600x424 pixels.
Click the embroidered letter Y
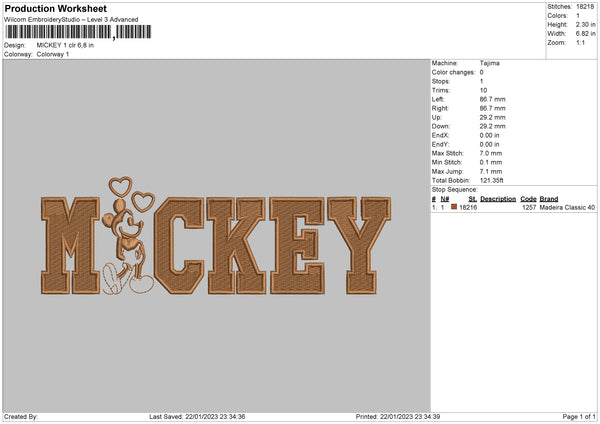click(359, 246)
